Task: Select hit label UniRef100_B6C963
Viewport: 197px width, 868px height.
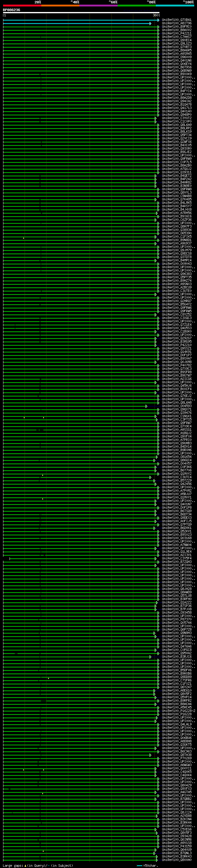Action: coord(177,751)
